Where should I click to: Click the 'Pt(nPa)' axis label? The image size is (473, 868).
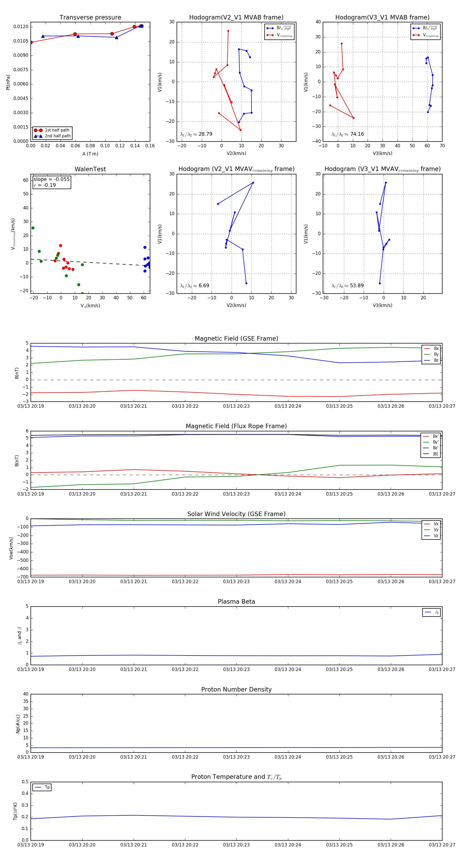[x=8, y=82]
